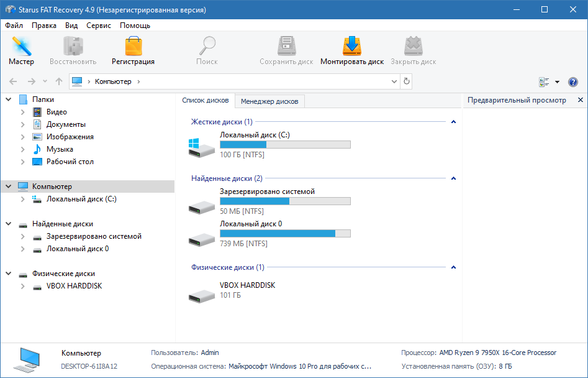Click the Папки folder icon in tree
The width and height of the screenshot is (588, 378).
coord(23,99)
